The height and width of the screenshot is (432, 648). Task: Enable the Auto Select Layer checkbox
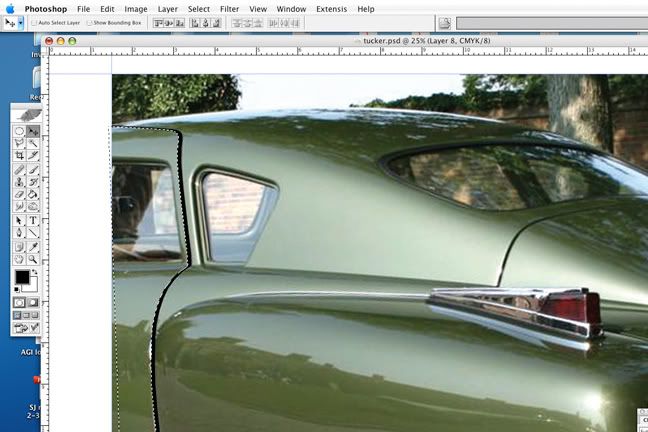pyautogui.click(x=34, y=22)
